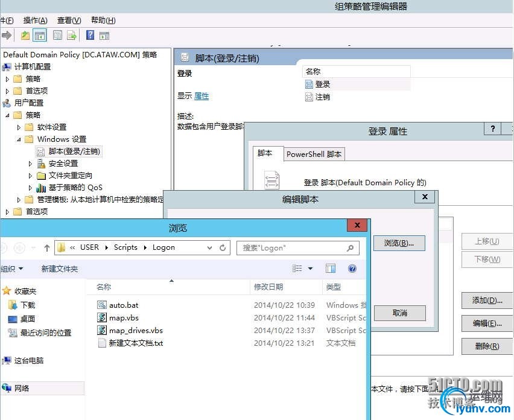Image resolution: width=514 pixels, height=420 pixels.
Task: Collapse the Windows 设置 node
Action: click(x=19, y=139)
